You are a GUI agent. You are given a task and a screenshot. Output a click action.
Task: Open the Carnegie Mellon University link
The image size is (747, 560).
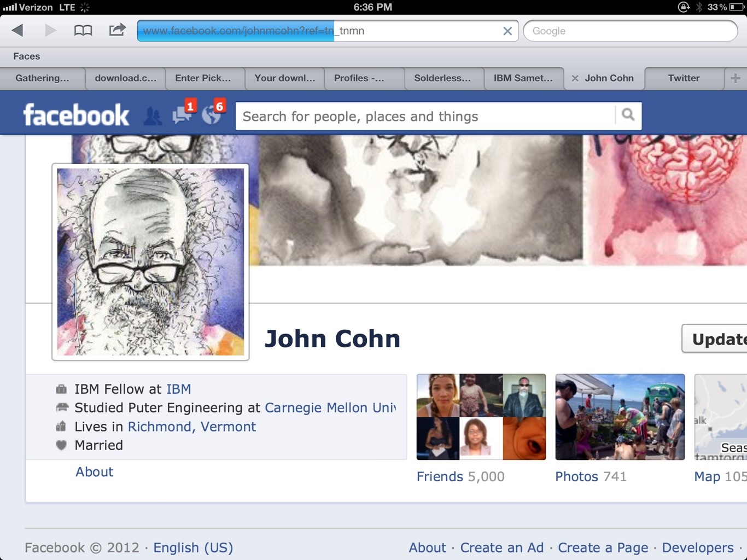pos(330,408)
